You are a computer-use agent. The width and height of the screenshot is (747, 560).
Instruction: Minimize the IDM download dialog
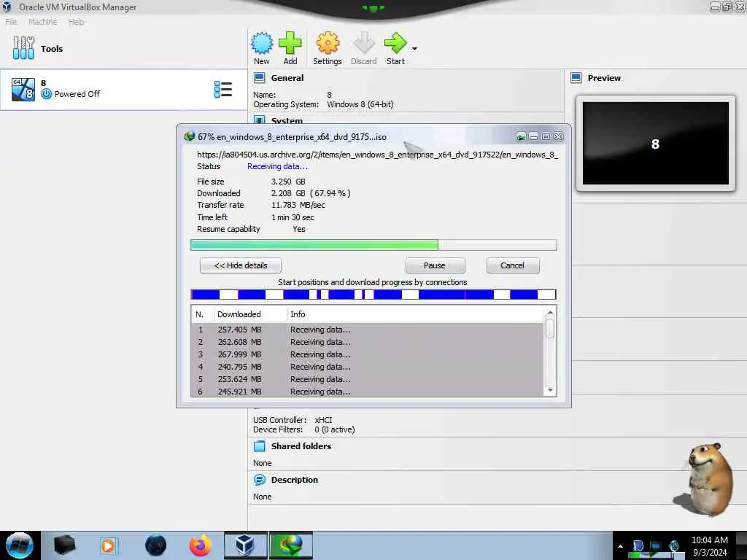(533, 137)
